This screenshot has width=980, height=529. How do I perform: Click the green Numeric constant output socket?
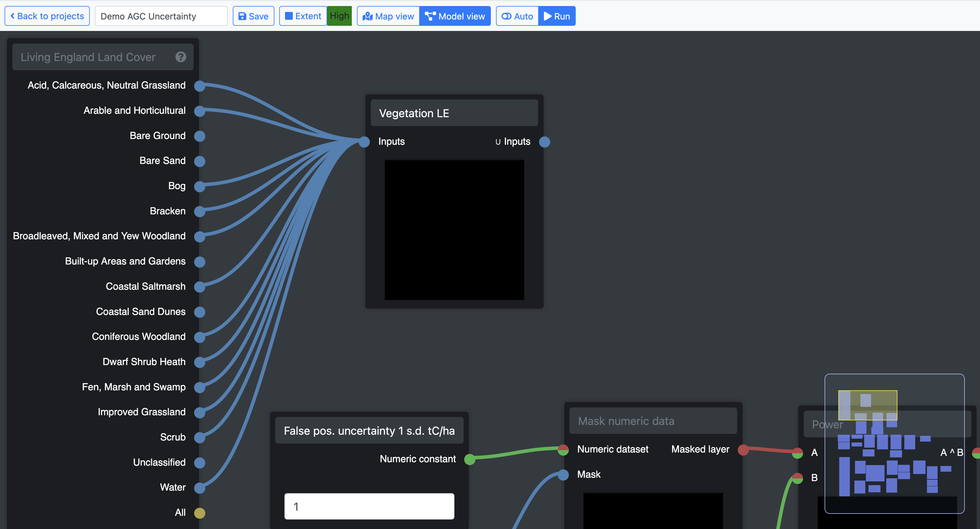pos(470,459)
